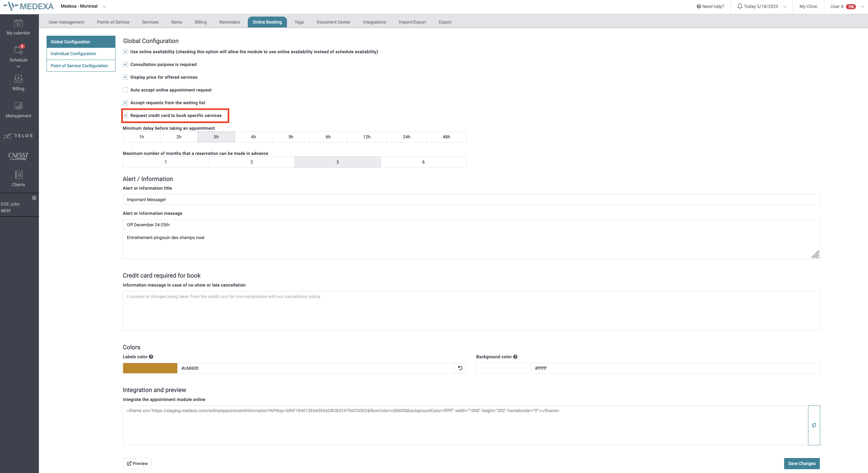Click the Save Changes button
Screen dimensions: 868x473
pos(801,463)
